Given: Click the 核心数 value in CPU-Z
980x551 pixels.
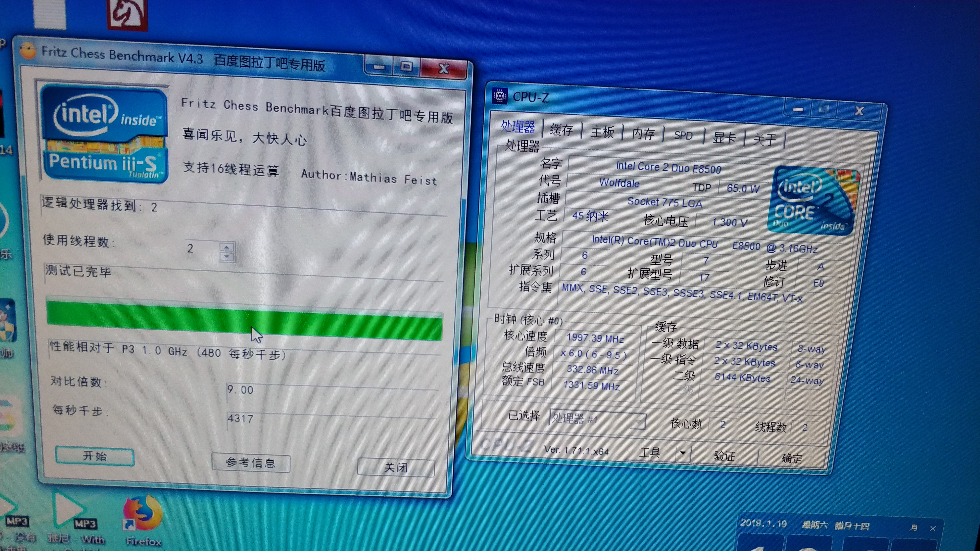Looking at the screenshot, I should 723,424.
